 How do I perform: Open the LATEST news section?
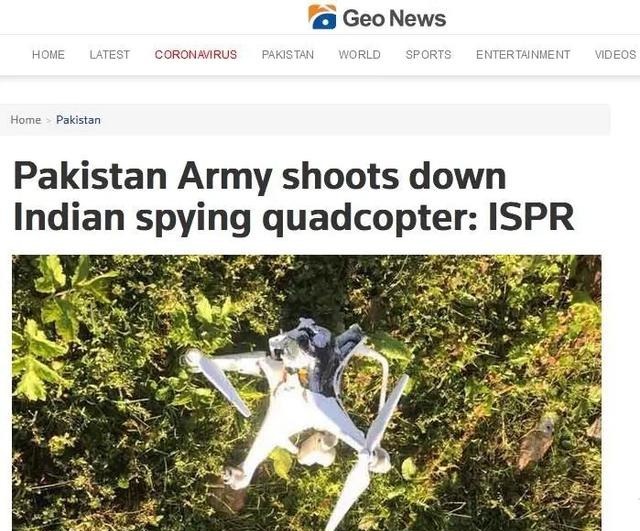109,55
